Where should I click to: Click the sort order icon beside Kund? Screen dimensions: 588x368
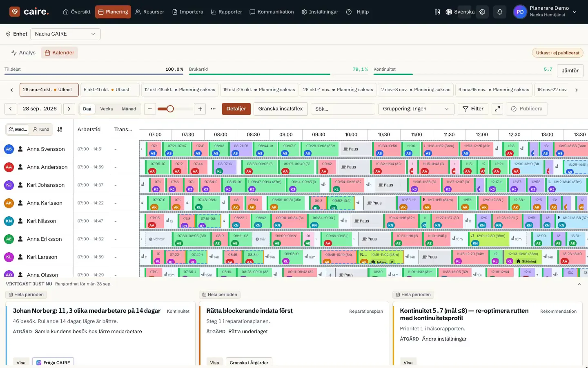[x=60, y=129]
